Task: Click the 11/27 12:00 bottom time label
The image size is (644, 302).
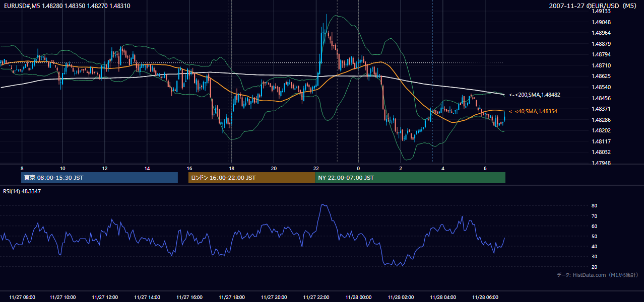Action: click(x=105, y=297)
